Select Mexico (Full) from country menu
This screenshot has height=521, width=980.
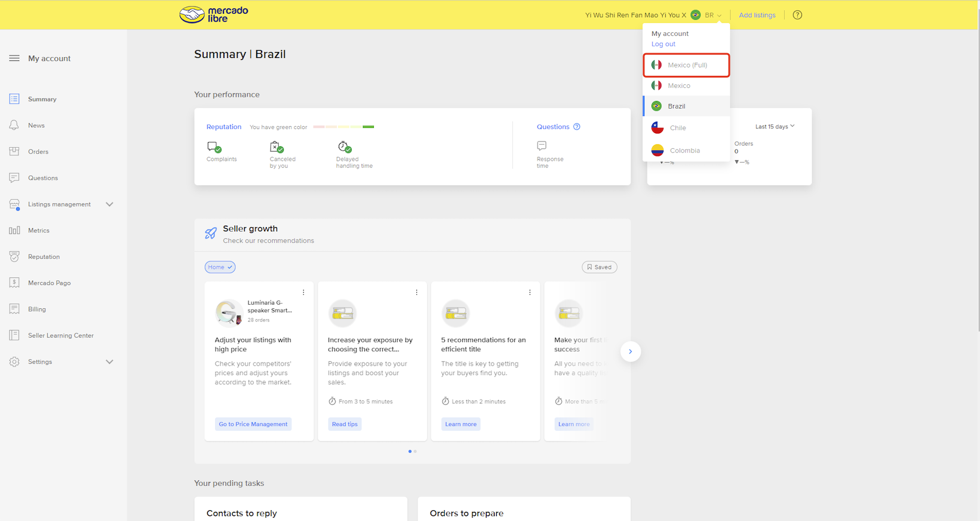[686, 65]
